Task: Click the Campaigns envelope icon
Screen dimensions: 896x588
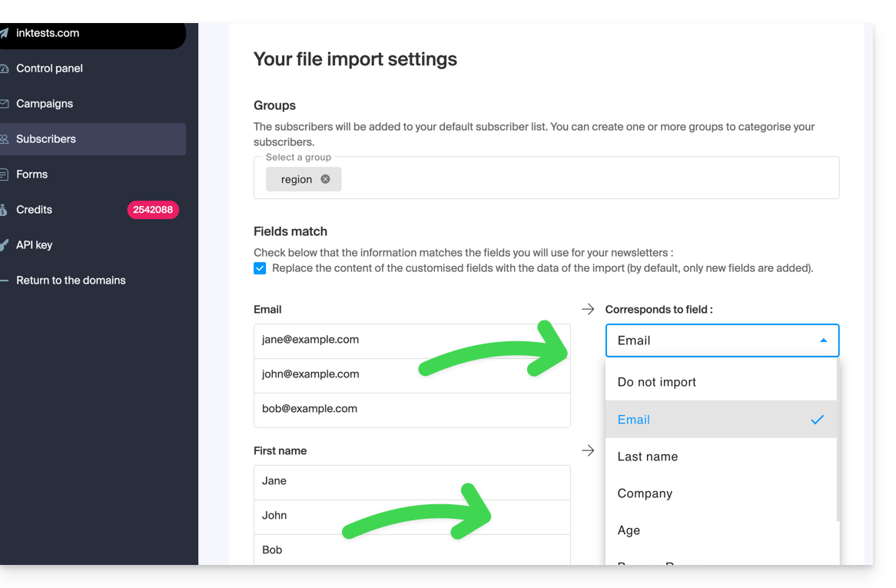Action: coord(4,104)
